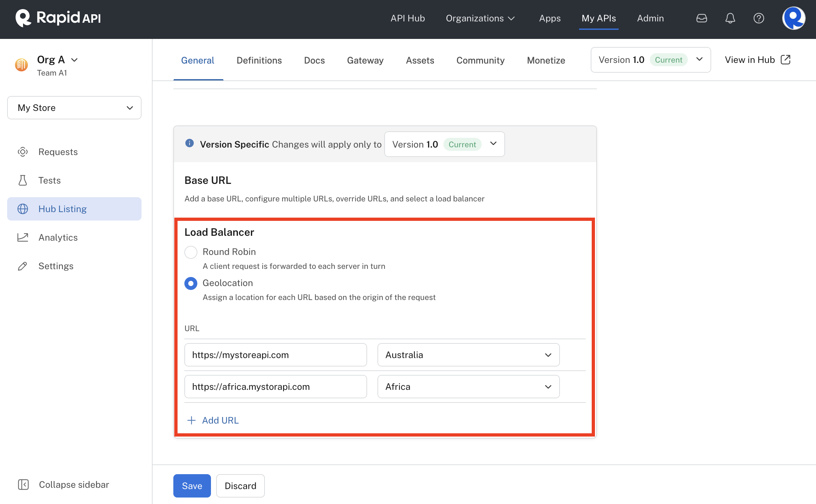816x504 pixels.
Task: Click the RapidAPI logo
Action: (58, 18)
